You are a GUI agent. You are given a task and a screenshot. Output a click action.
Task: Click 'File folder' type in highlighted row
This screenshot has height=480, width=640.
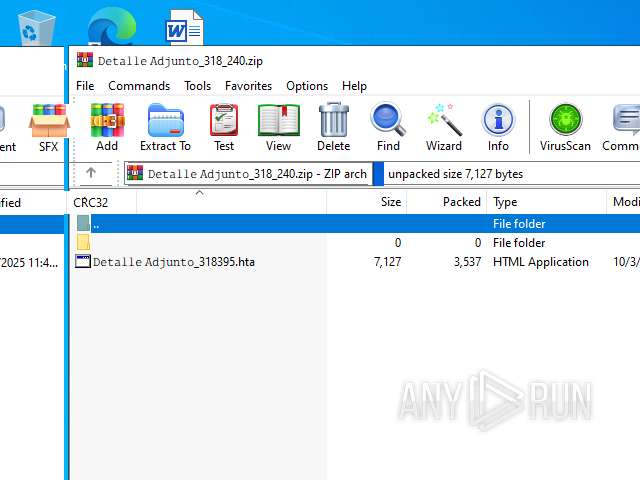coord(519,224)
